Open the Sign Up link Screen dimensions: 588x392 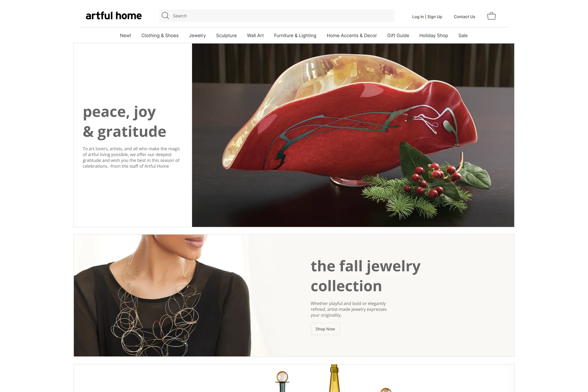[435, 17]
